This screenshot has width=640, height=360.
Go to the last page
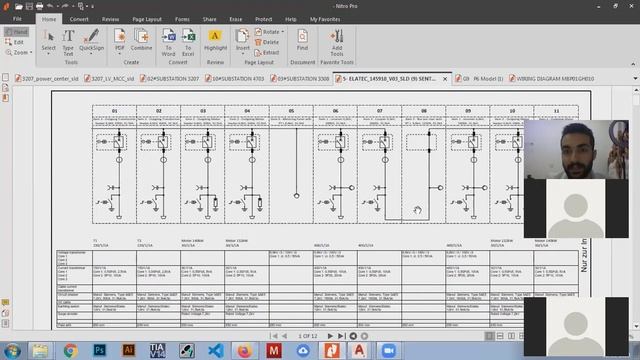click(341, 336)
